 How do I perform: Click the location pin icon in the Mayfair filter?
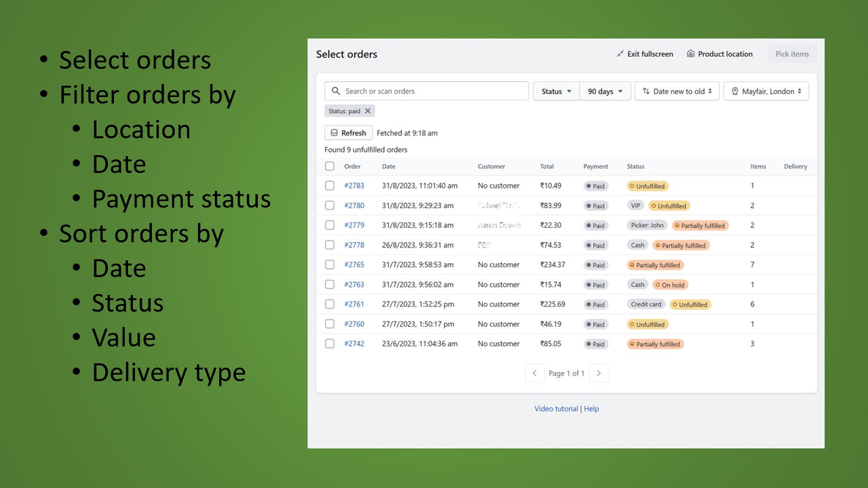[x=734, y=90]
